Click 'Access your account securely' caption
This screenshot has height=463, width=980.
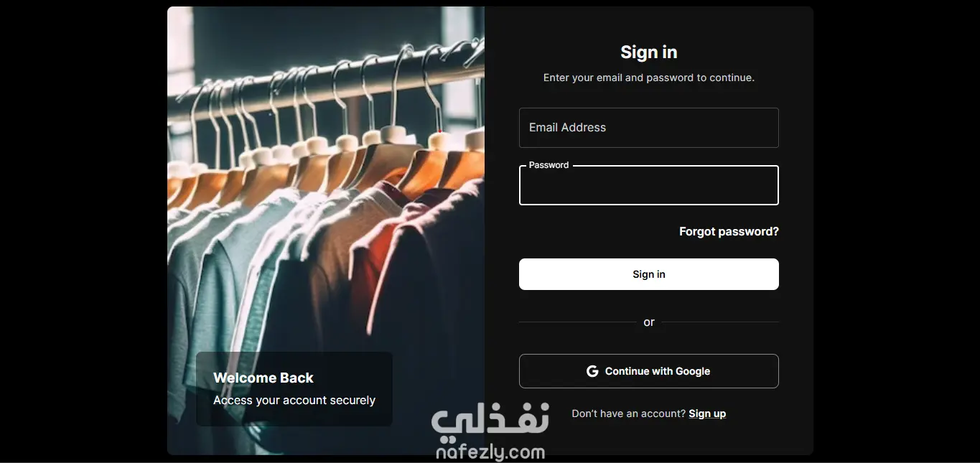click(294, 401)
